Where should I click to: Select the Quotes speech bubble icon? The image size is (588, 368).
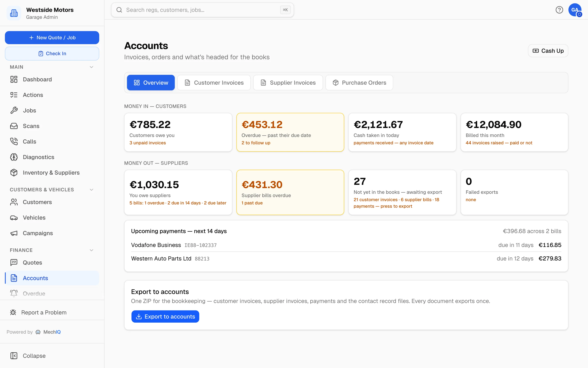coord(14,262)
